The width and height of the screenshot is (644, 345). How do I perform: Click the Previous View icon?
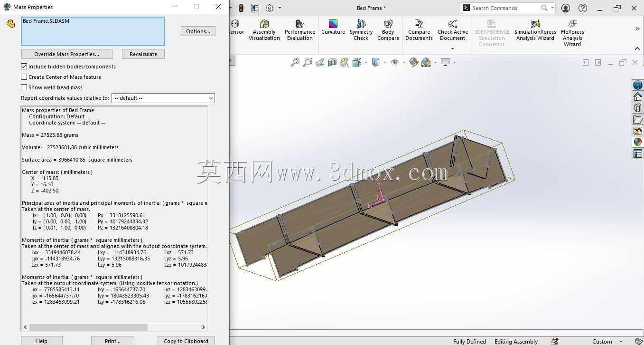320,62
